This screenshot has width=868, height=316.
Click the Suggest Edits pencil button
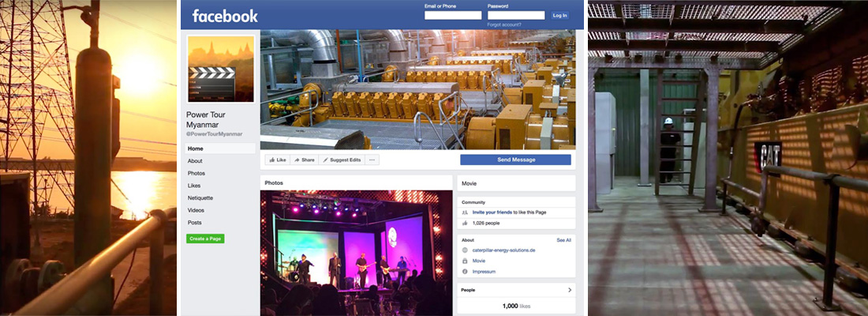342,160
